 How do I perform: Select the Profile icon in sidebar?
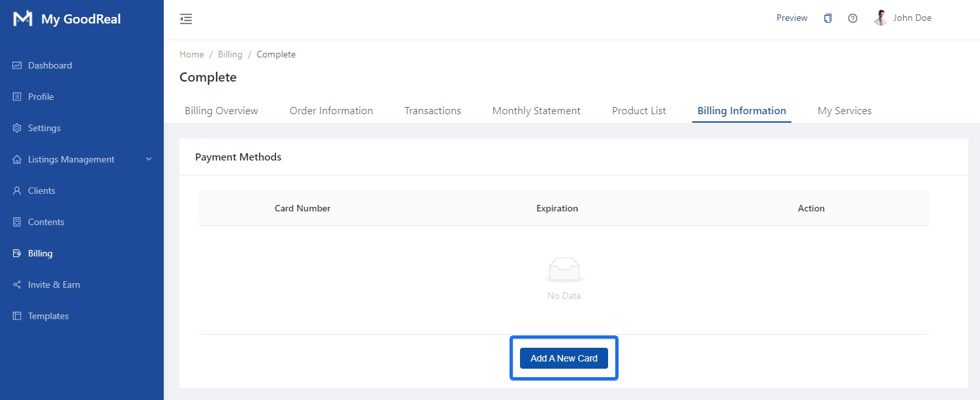tap(16, 96)
